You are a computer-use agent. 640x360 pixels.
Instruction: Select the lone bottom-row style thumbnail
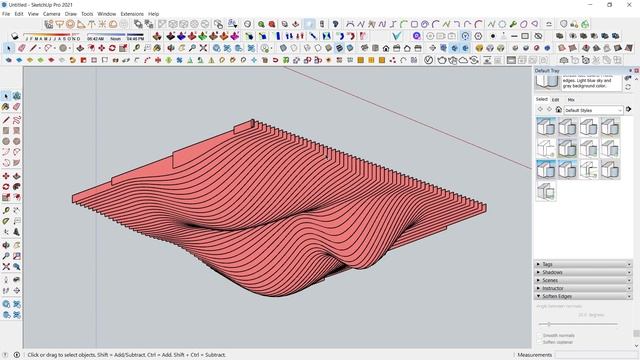(546, 191)
